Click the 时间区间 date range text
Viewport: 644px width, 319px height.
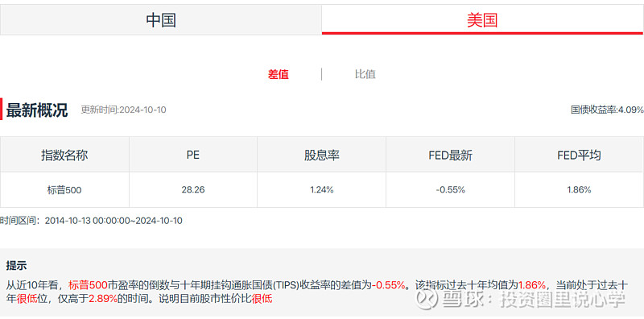click(91, 221)
